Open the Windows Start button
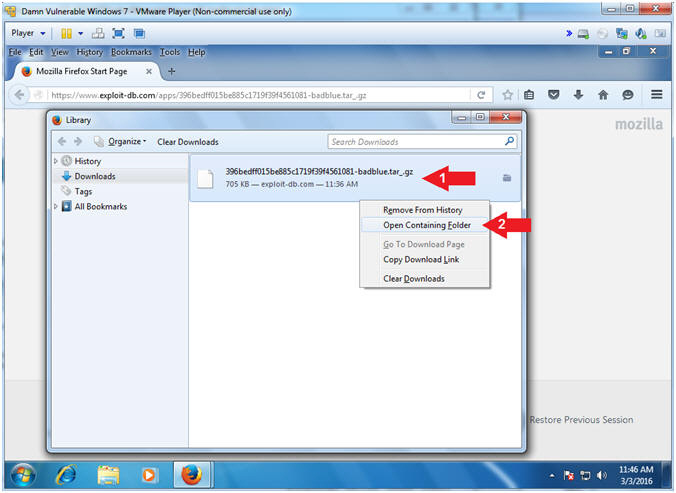This screenshot has height=493, width=676. click(23, 476)
